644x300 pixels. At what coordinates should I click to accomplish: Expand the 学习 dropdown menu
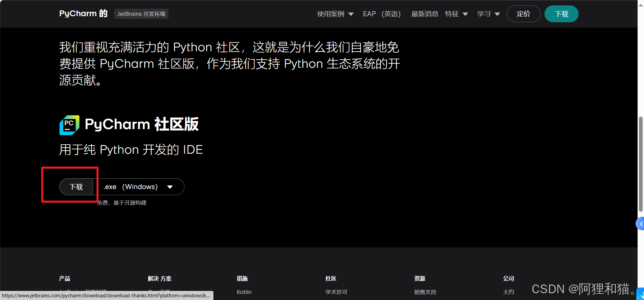click(488, 14)
